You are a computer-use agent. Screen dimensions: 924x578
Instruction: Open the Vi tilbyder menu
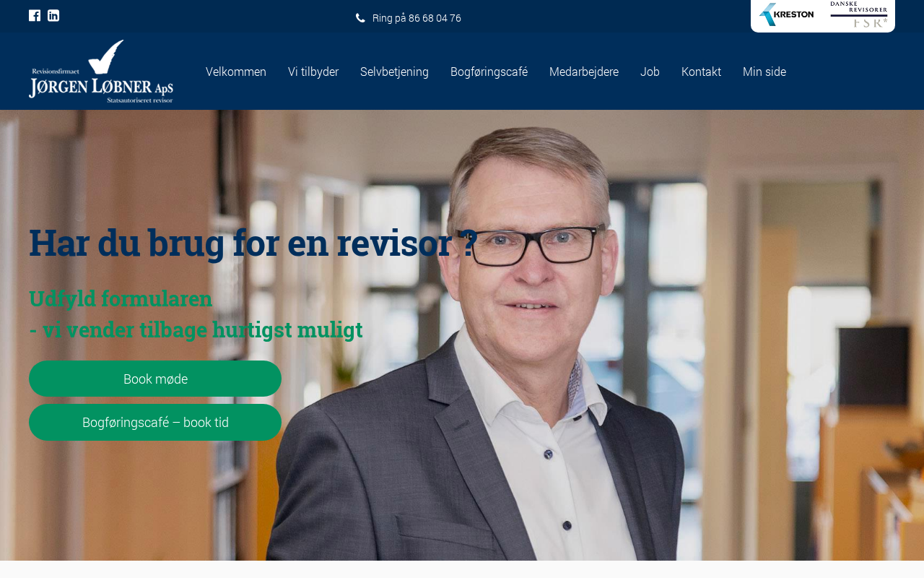[313, 72]
